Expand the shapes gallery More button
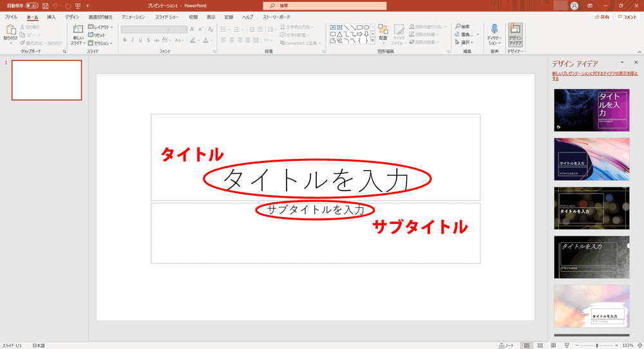Viewport: 644px width, 349px height. pos(373,41)
